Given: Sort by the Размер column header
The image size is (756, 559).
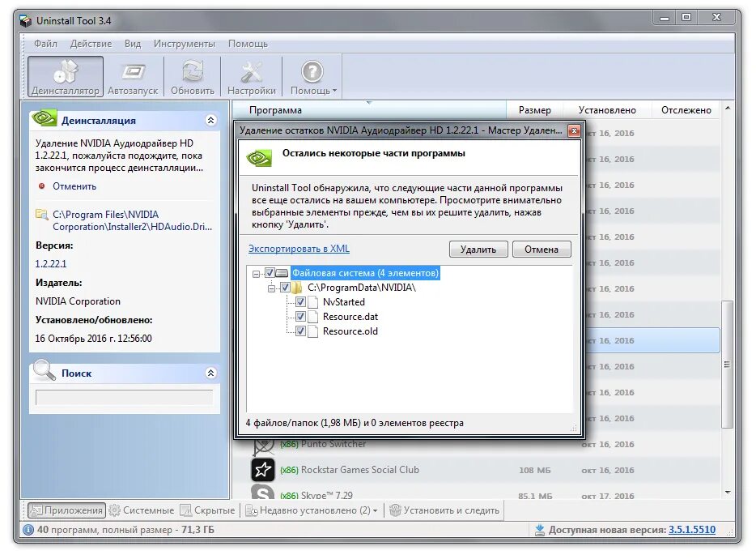Looking at the screenshot, I should coord(535,110).
